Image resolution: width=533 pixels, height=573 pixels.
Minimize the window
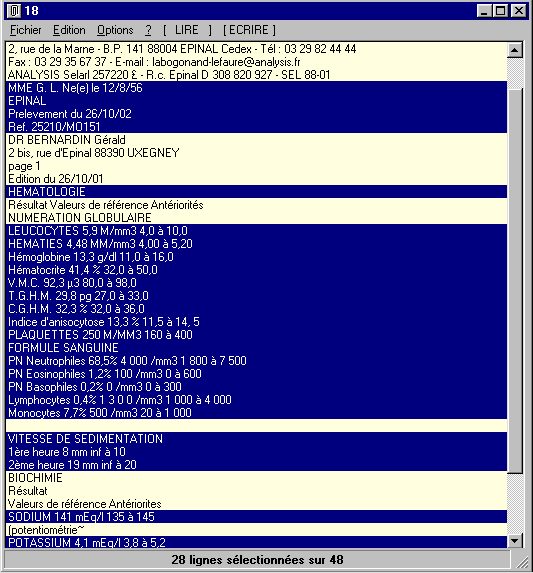coord(484,11)
